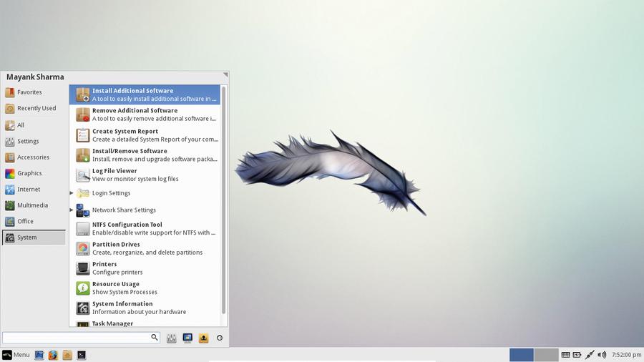Click the power manager tray icon

tap(577, 355)
